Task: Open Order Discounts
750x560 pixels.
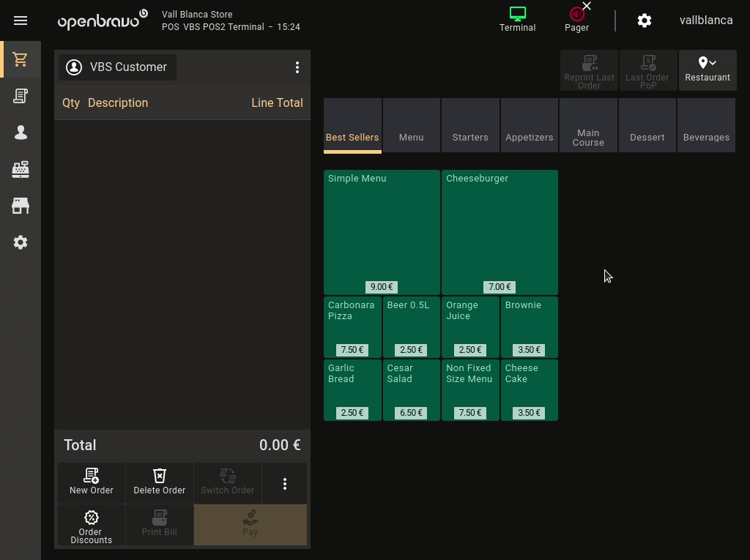Action: [x=92, y=526]
